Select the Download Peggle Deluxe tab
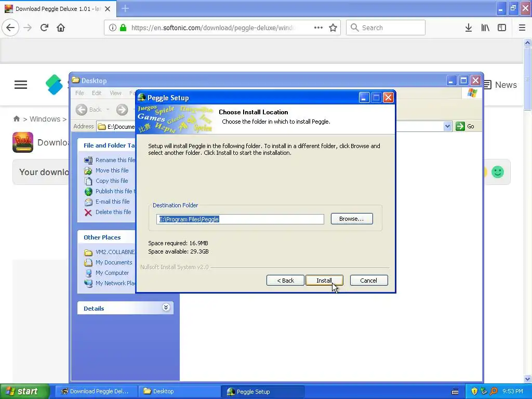 tap(58, 9)
